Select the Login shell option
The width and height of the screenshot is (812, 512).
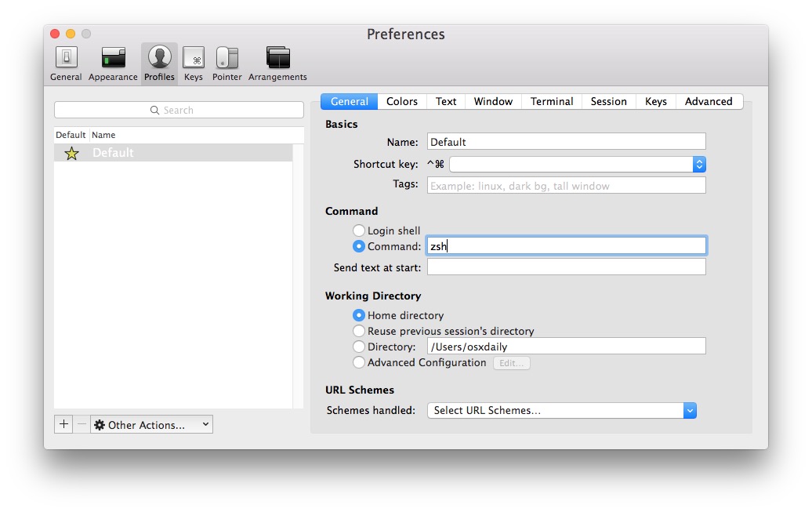pyautogui.click(x=359, y=231)
